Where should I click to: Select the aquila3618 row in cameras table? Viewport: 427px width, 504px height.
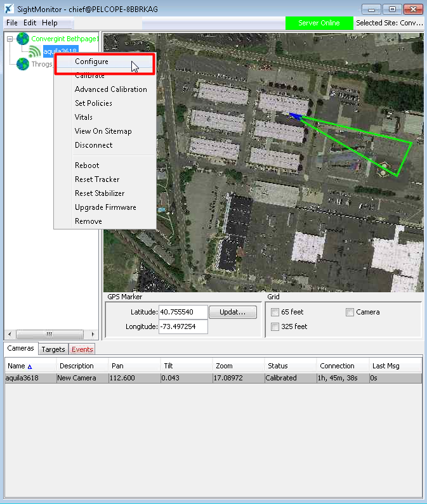click(213, 378)
